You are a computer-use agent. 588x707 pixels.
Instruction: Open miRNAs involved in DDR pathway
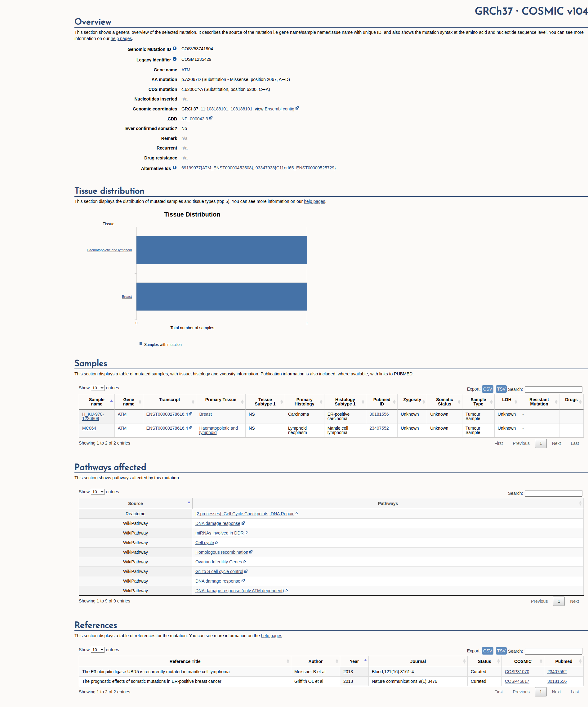(220, 533)
